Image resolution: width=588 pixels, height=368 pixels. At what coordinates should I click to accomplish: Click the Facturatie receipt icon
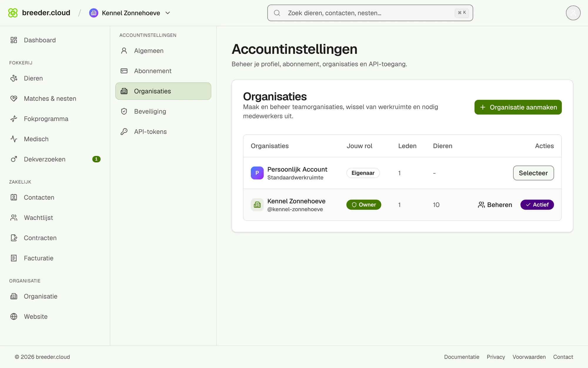pyautogui.click(x=14, y=258)
